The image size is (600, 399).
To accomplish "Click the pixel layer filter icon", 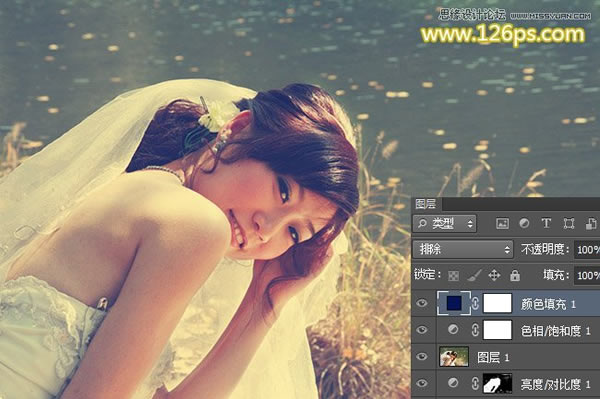I will pos(502,223).
